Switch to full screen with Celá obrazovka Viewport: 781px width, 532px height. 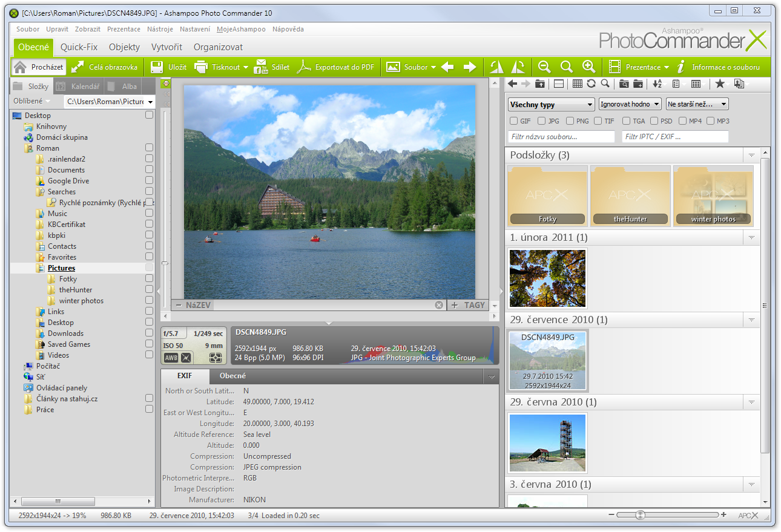pos(104,67)
